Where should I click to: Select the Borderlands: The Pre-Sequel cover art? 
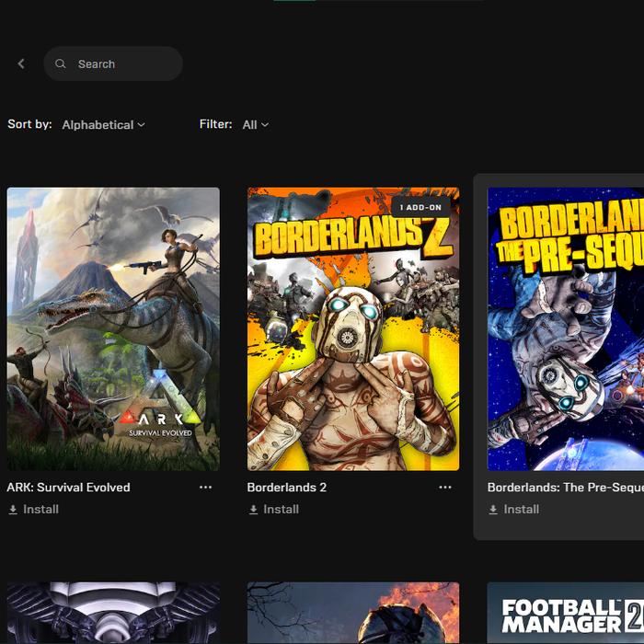[566, 329]
